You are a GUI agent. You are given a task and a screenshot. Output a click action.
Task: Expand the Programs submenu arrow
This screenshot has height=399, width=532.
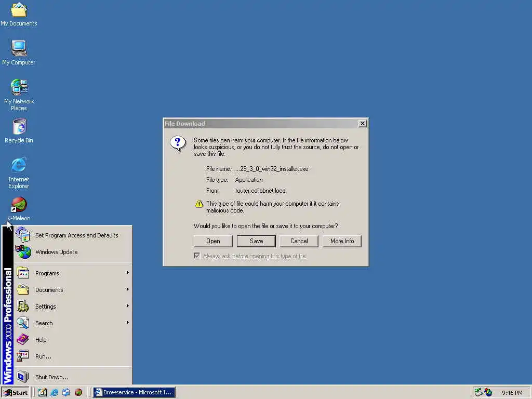pos(128,273)
